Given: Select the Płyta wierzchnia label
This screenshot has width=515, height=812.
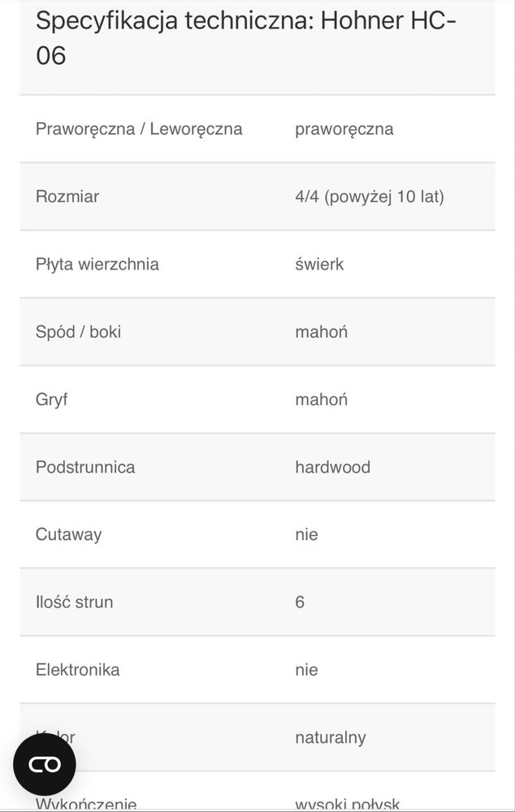Looking at the screenshot, I should tap(97, 264).
